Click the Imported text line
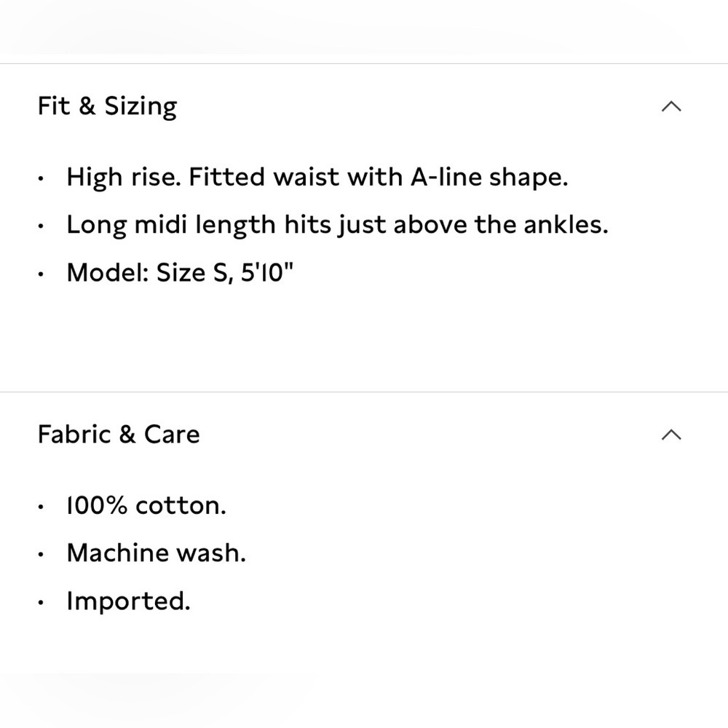This screenshot has width=728, height=728. pyautogui.click(x=129, y=601)
